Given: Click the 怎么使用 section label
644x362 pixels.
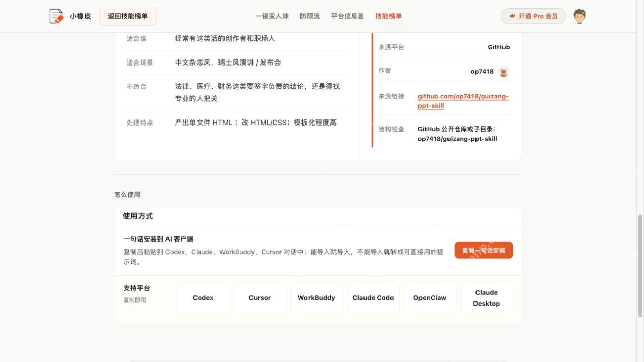Looking at the screenshot, I should tap(127, 195).
